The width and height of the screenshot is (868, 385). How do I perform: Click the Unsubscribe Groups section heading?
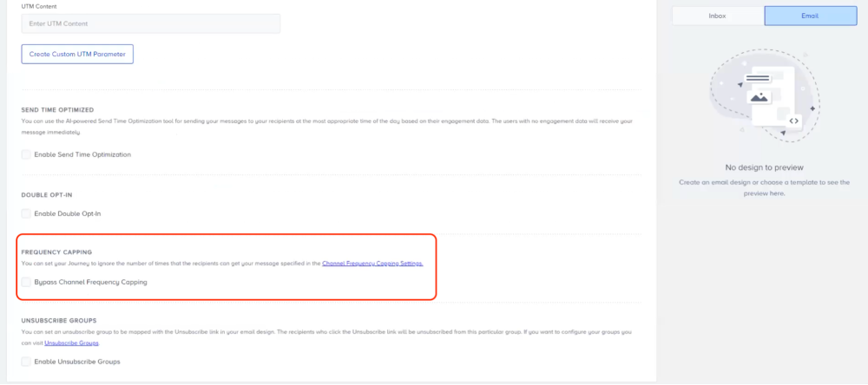tap(58, 320)
